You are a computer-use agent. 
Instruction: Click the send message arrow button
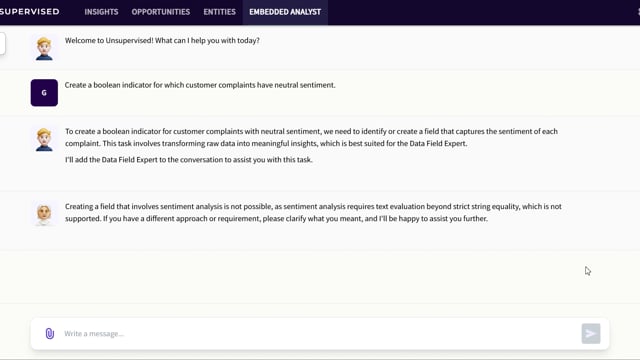point(591,333)
